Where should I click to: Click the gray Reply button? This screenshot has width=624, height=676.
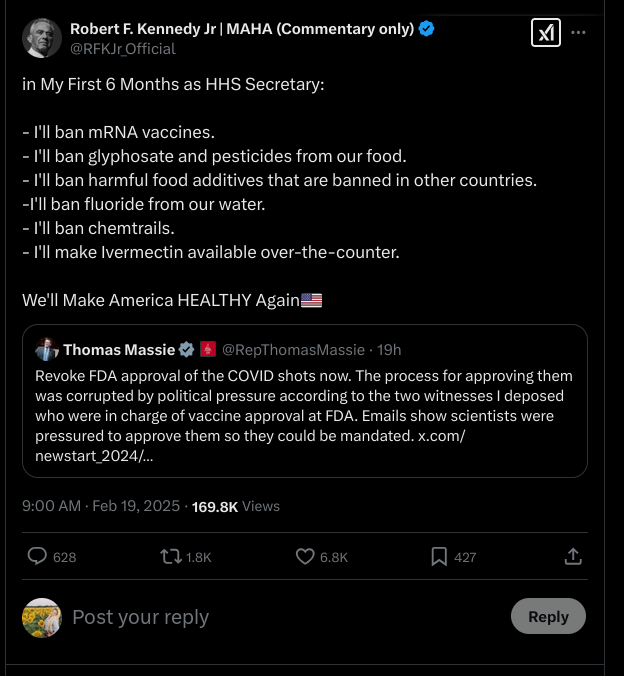click(548, 616)
